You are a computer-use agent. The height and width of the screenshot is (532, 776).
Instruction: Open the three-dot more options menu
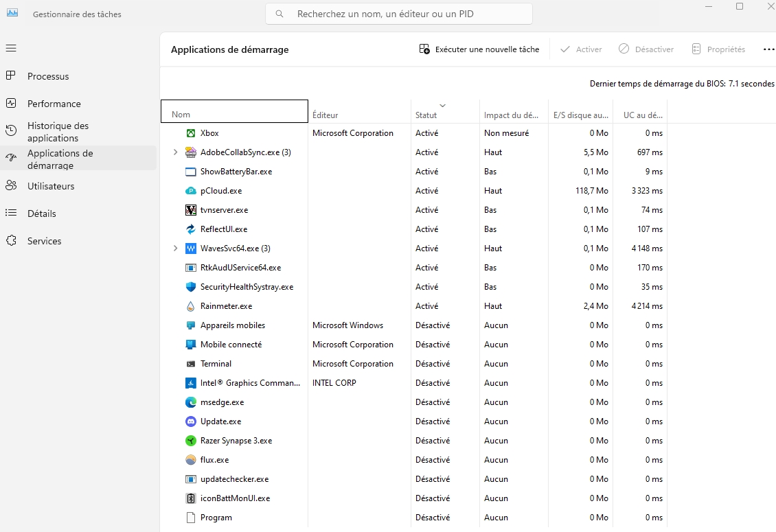[768, 49]
